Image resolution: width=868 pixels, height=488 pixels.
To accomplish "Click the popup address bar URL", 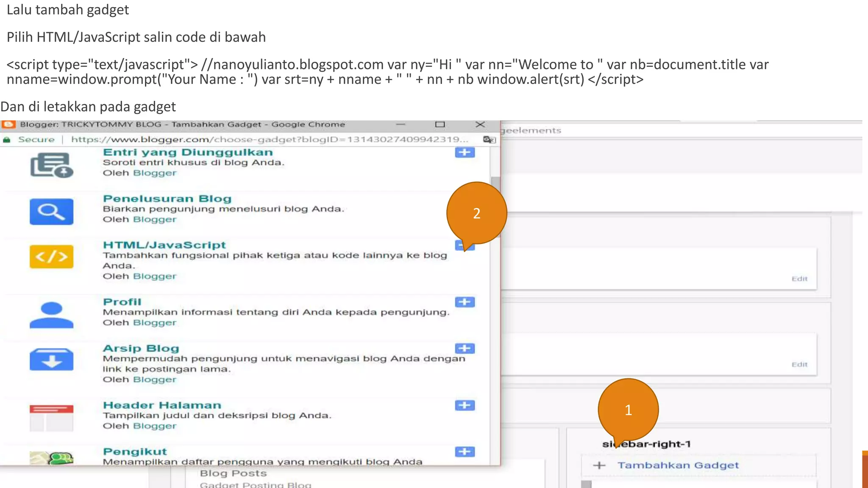I will pyautogui.click(x=269, y=139).
